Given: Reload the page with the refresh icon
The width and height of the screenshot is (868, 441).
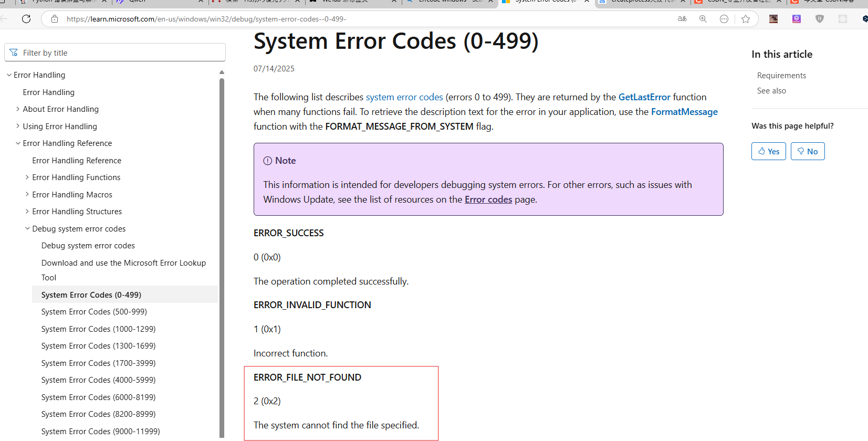Looking at the screenshot, I should click(26, 19).
